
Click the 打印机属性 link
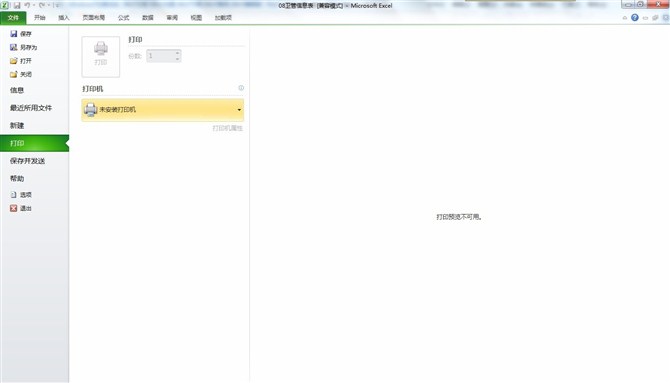228,128
